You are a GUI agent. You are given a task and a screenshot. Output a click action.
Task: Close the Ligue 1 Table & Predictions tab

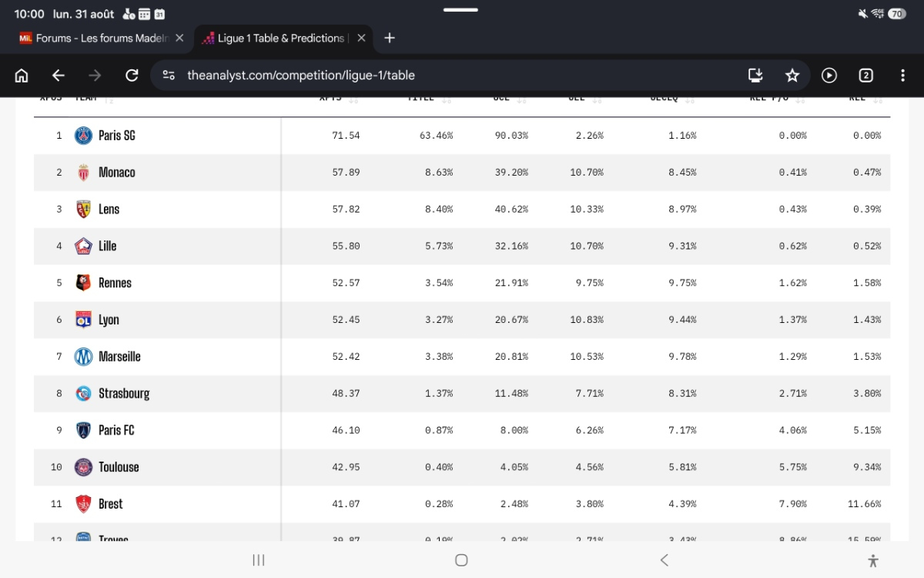[361, 38]
